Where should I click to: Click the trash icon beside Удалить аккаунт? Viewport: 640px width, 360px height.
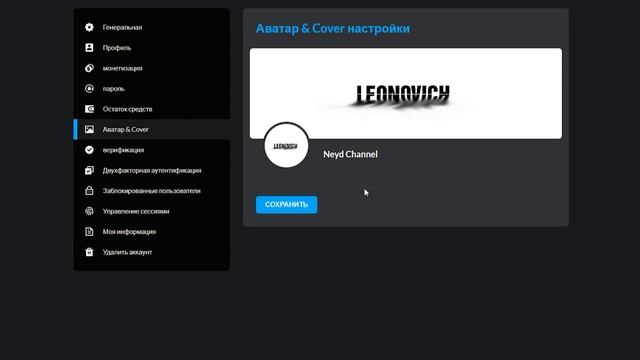coord(89,251)
